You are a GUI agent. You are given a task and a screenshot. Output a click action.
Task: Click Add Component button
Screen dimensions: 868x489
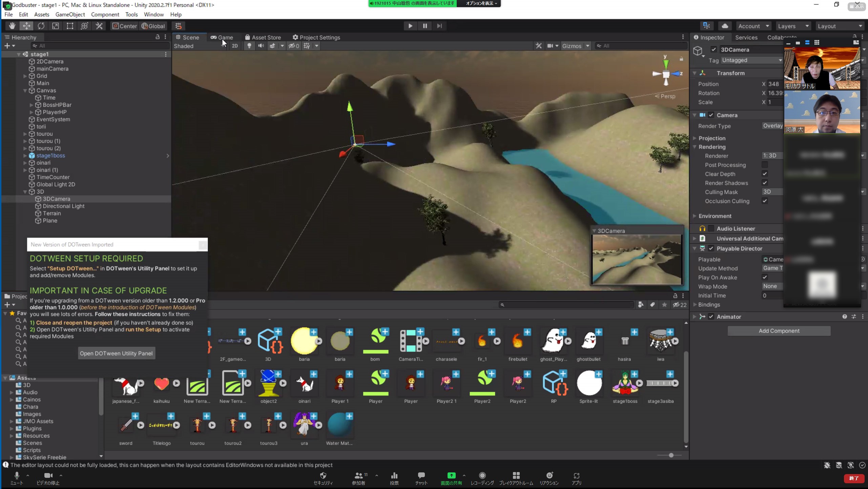click(x=779, y=331)
